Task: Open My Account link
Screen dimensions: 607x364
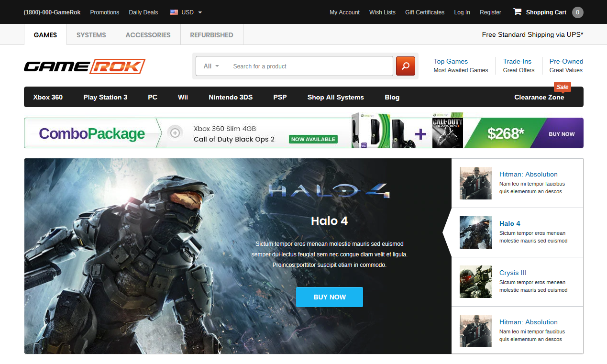Action: point(344,12)
